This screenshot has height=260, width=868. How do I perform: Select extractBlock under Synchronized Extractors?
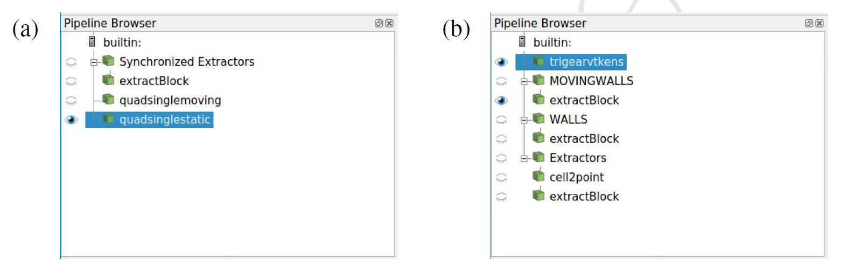click(154, 81)
